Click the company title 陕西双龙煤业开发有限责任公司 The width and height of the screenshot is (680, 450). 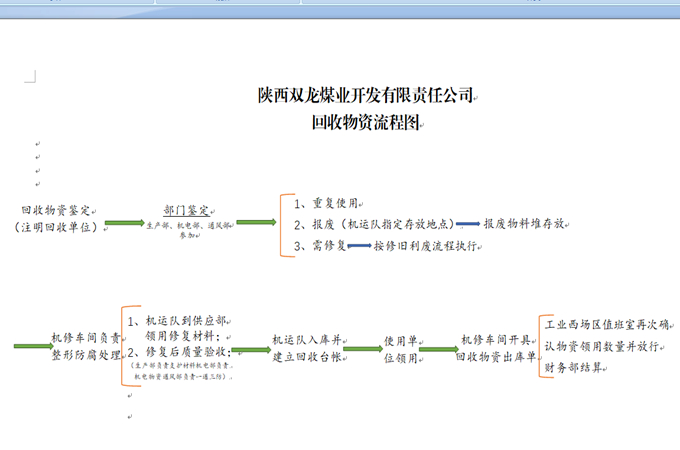[x=365, y=96]
